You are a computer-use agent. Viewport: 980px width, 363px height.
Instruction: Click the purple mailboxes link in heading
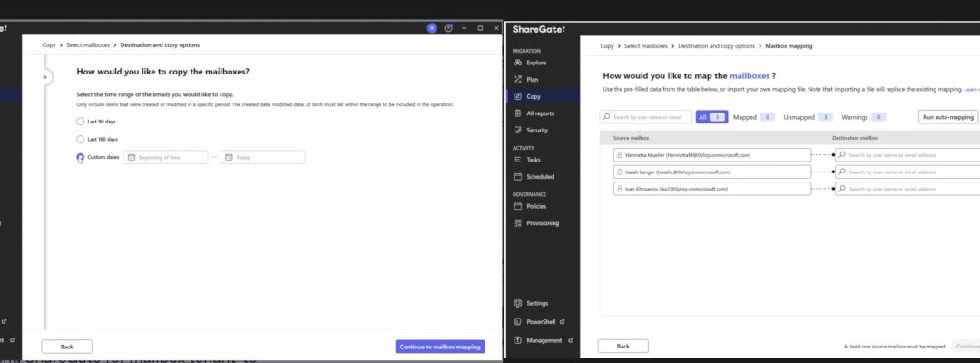click(750, 76)
